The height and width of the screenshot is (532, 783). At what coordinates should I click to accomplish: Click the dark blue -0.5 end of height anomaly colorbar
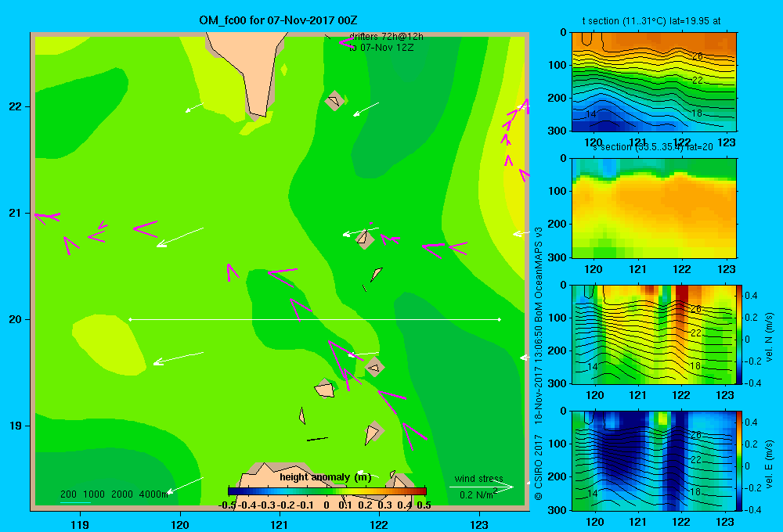[x=231, y=491]
